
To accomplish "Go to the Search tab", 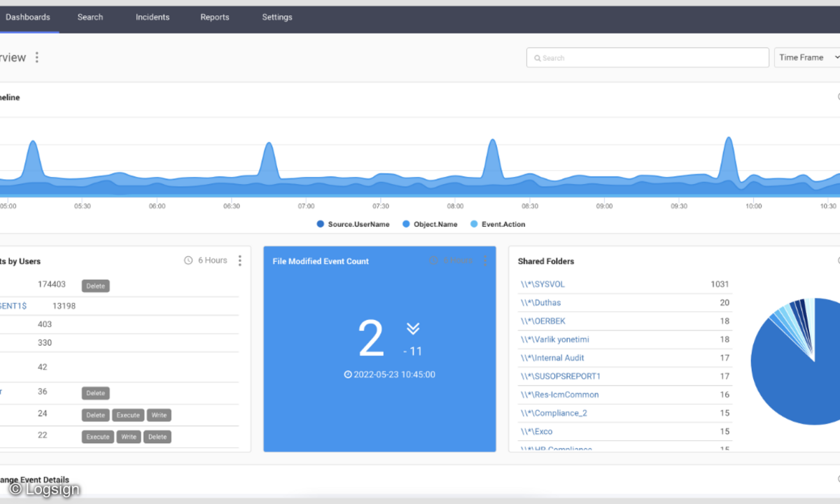I will (90, 17).
